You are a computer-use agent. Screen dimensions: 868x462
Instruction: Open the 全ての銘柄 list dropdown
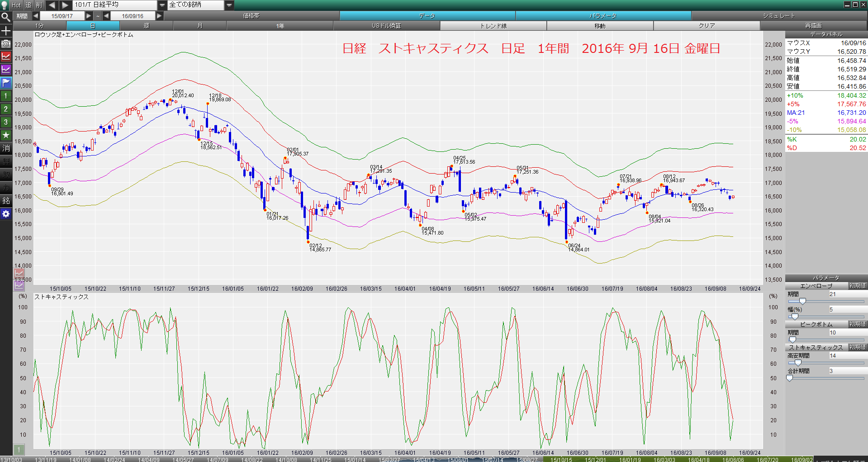229,5
